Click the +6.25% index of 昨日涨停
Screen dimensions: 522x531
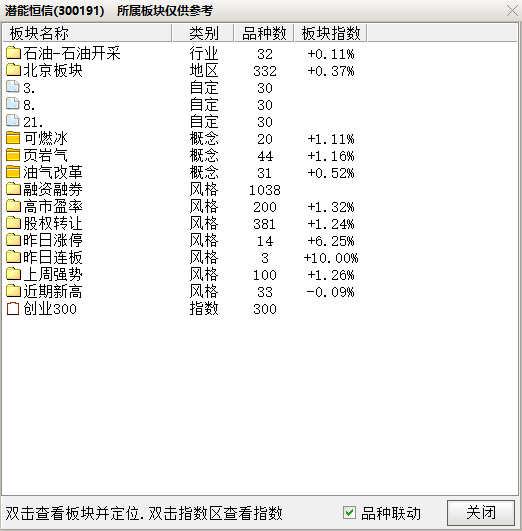[331, 241]
